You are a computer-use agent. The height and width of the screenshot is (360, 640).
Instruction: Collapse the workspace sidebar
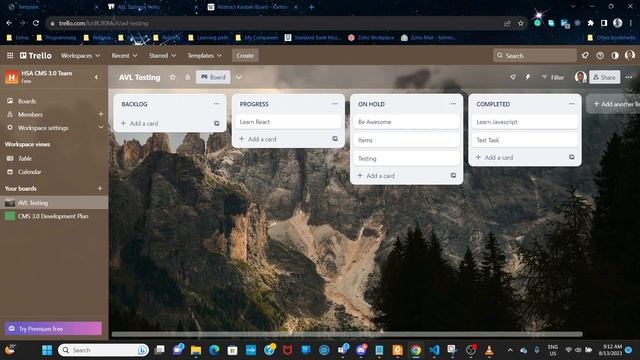(x=96, y=77)
